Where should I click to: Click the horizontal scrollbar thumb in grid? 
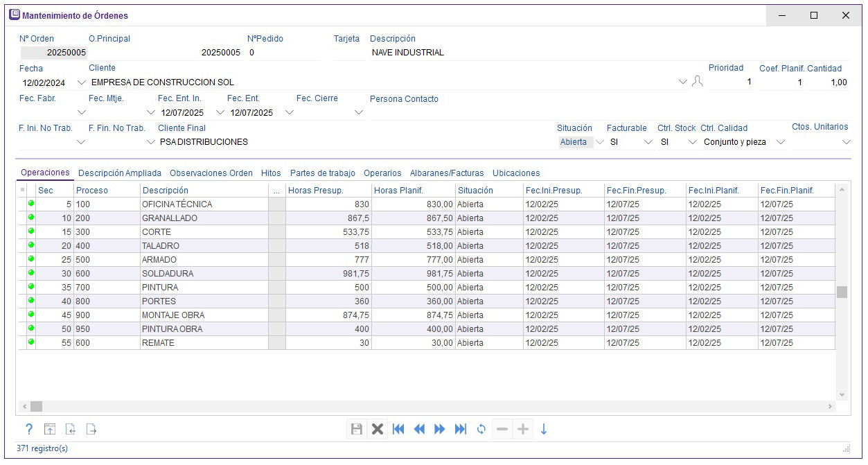point(36,406)
